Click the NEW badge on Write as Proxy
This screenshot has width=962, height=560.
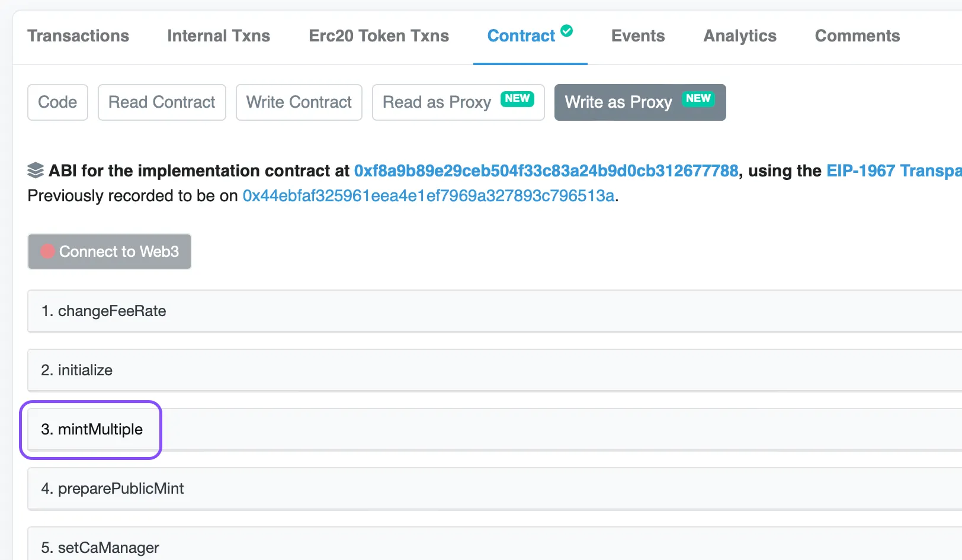(x=698, y=99)
